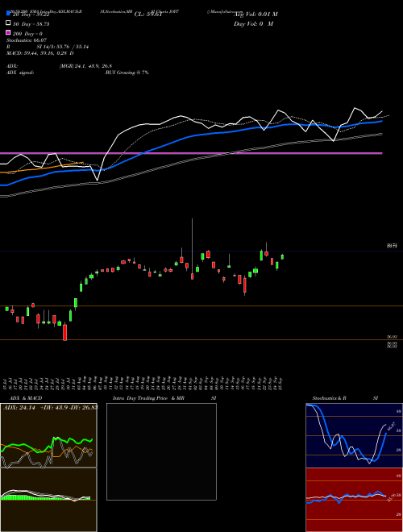Click the magenta 200 Day legend swatch
403x532 pixels.
8,32
